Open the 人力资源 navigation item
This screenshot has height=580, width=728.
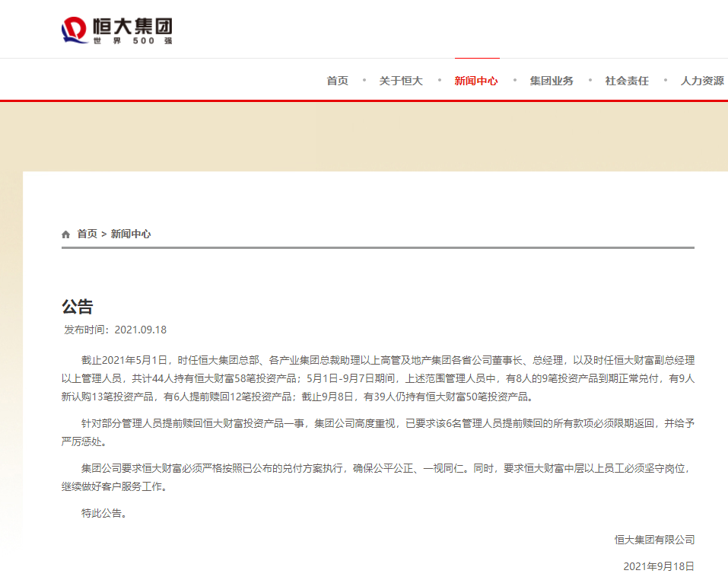coord(701,81)
